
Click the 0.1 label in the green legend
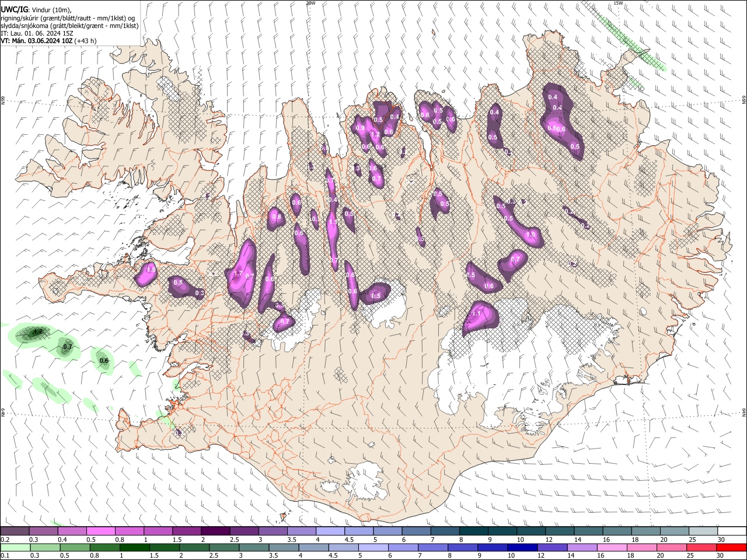[x=5, y=555]
